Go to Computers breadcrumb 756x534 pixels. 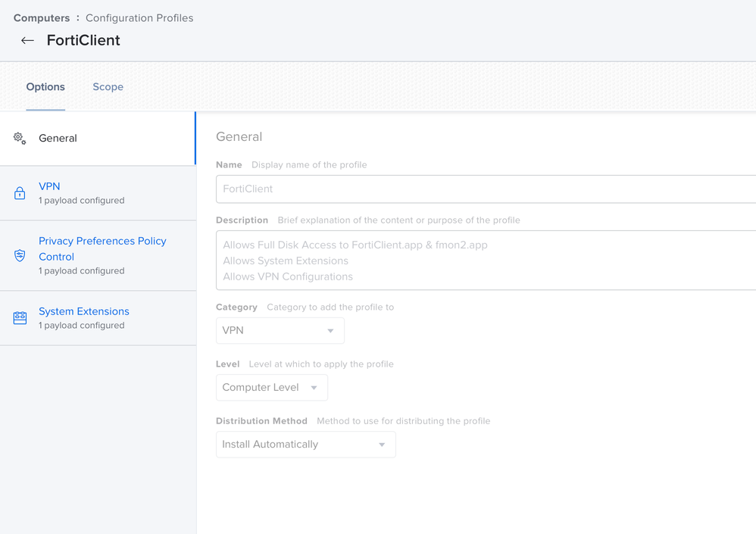tap(42, 18)
